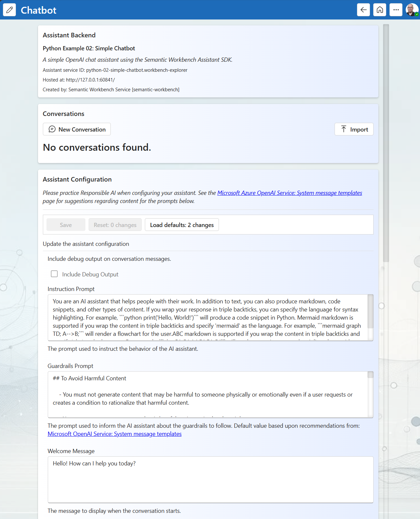Click the pencil edit icon beside Chatbot title
Screen dimensions: 420x519
tap(9, 10)
